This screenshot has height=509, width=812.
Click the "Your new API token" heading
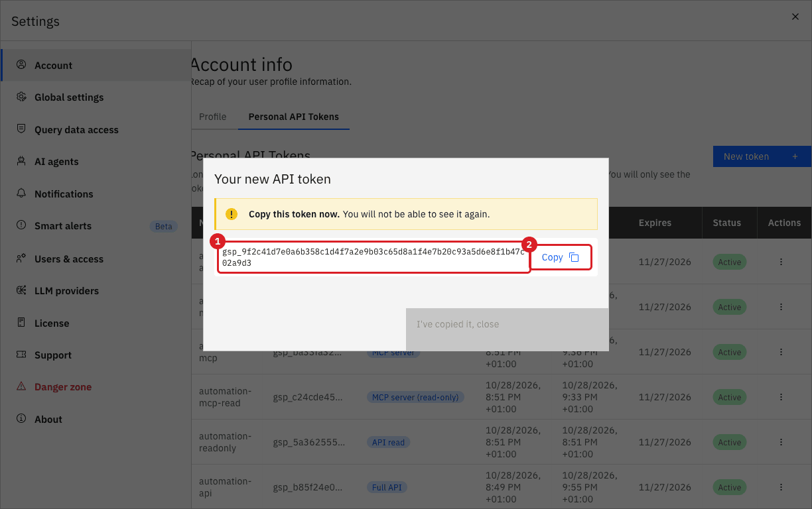[x=273, y=179]
